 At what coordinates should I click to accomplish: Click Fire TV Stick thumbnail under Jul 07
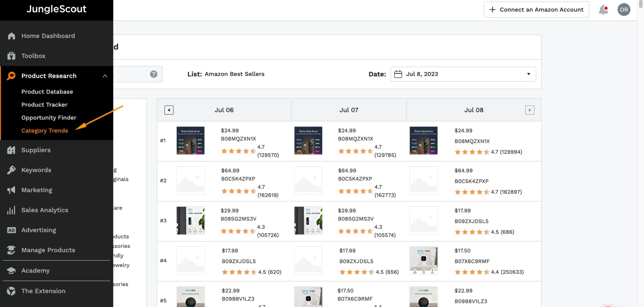click(x=308, y=141)
